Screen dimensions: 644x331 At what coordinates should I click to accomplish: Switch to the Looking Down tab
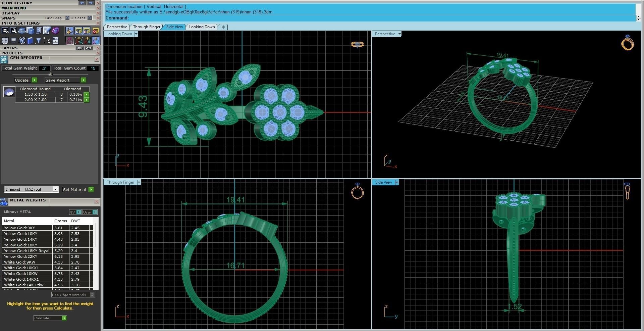202,27
